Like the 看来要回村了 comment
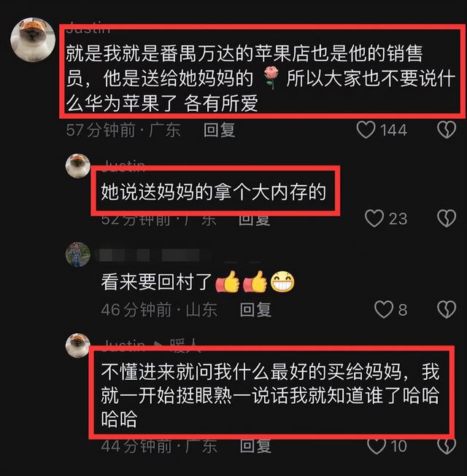Image resolution: width=467 pixels, height=476 pixels. (384, 309)
